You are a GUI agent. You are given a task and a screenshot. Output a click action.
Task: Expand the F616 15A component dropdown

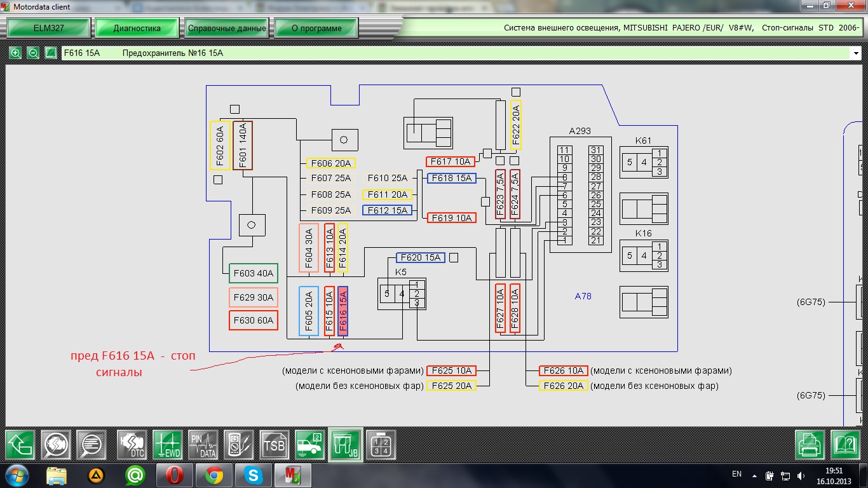click(855, 54)
